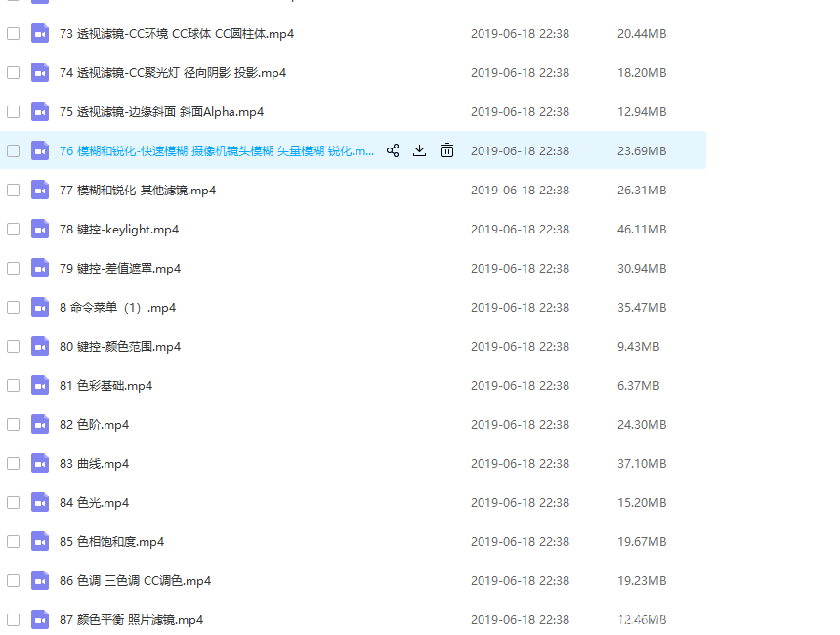This screenshot has height=635, width=840.
Task: Click the share icon on file 76 row
Action: click(393, 150)
